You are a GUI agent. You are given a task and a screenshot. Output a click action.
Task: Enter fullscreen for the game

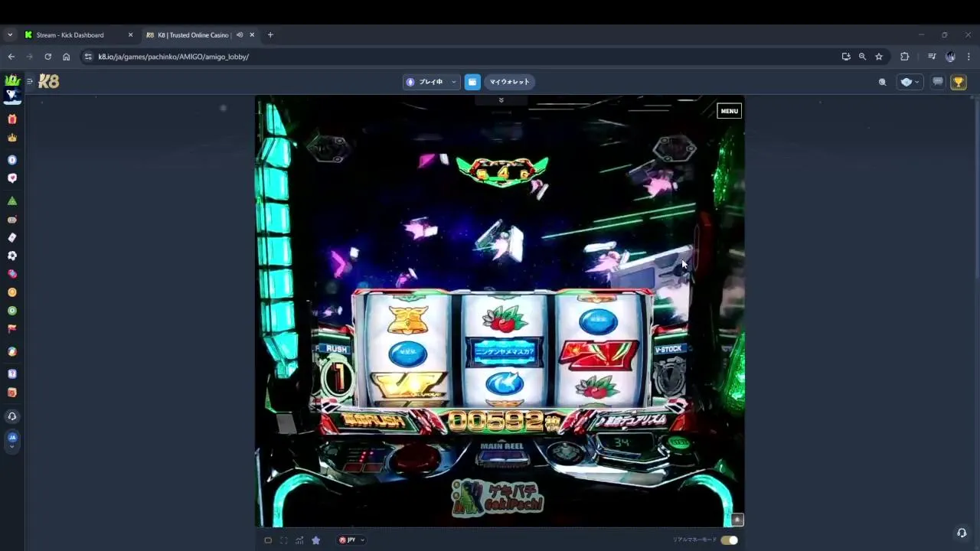[284, 540]
